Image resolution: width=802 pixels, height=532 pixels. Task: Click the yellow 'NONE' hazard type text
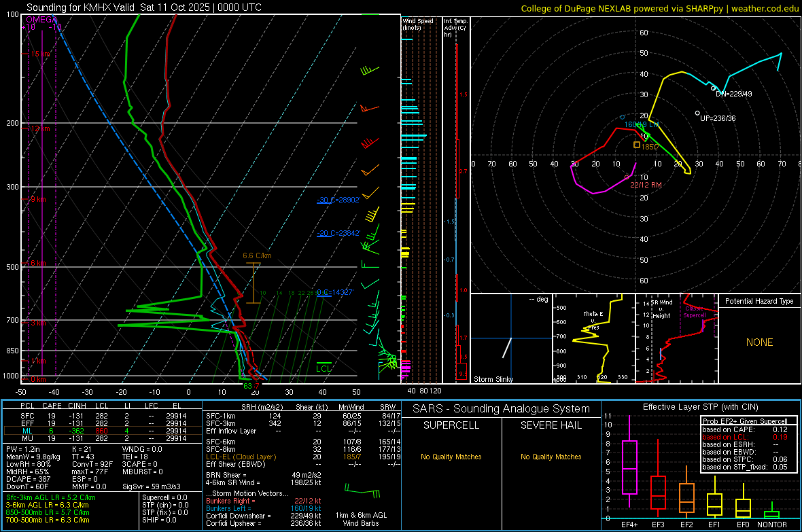[760, 342]
